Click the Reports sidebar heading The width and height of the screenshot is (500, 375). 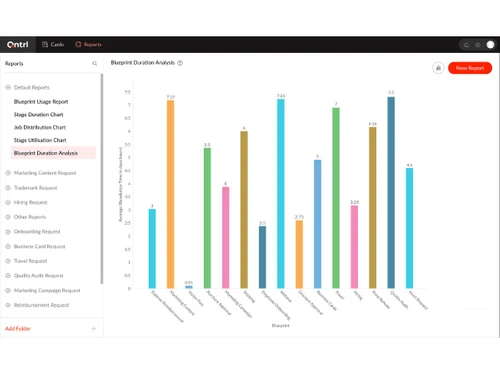pos(14,64)
